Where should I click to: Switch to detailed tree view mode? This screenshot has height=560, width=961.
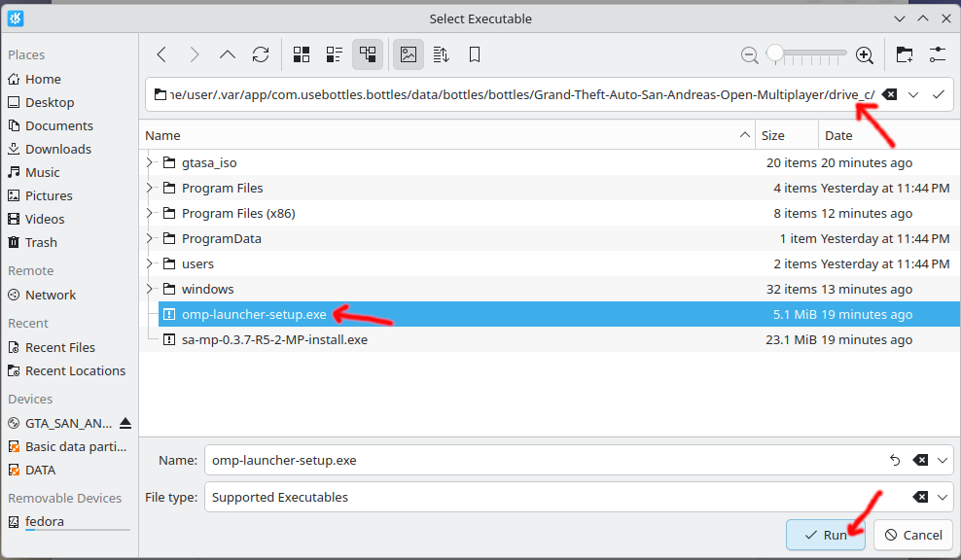(368, 55)
